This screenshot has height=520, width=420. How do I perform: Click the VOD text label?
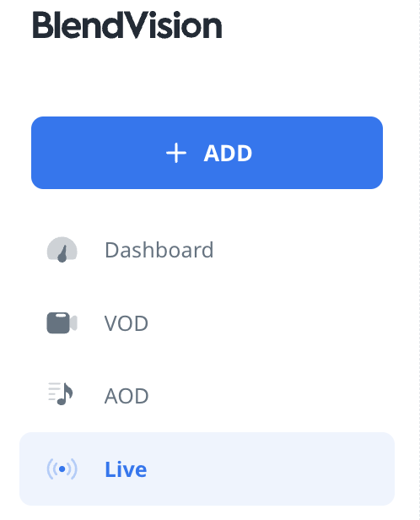coord(127,323)
